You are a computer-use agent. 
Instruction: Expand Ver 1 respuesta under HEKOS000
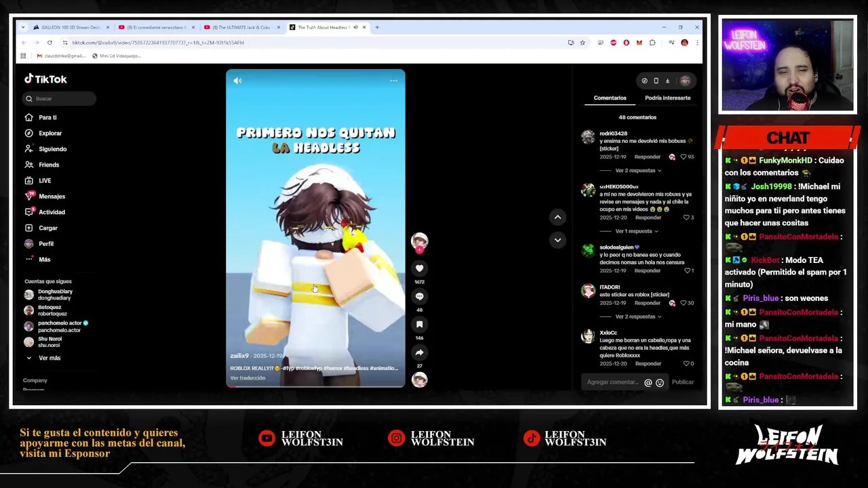click(637, 232)
